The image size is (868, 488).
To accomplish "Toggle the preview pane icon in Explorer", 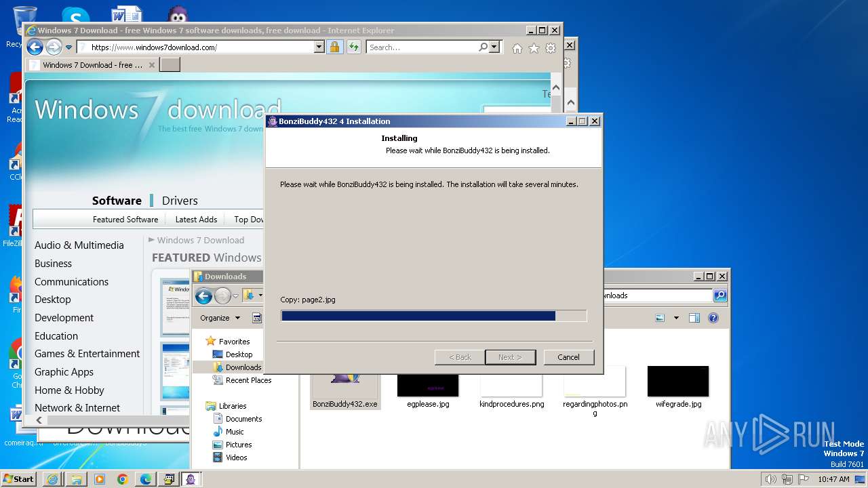I will point(694,318).
